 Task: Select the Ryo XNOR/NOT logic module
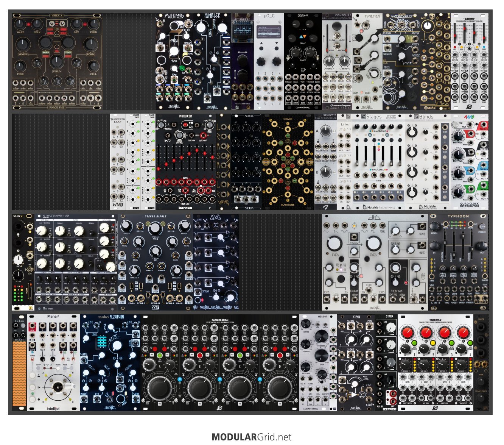pyautogui.click(x=133, y=162)
